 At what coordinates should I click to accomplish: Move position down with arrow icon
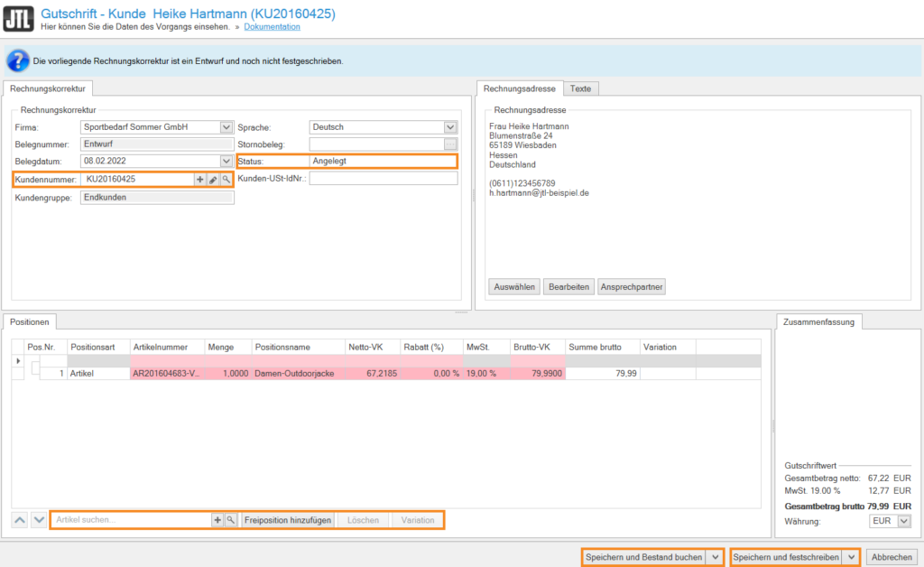point(38,520)
